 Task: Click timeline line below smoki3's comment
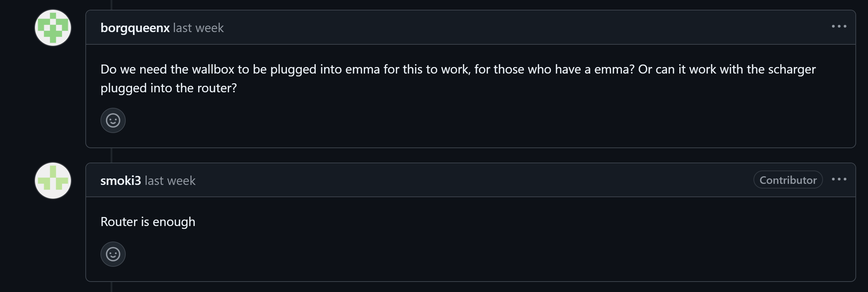tap(112, 287)
